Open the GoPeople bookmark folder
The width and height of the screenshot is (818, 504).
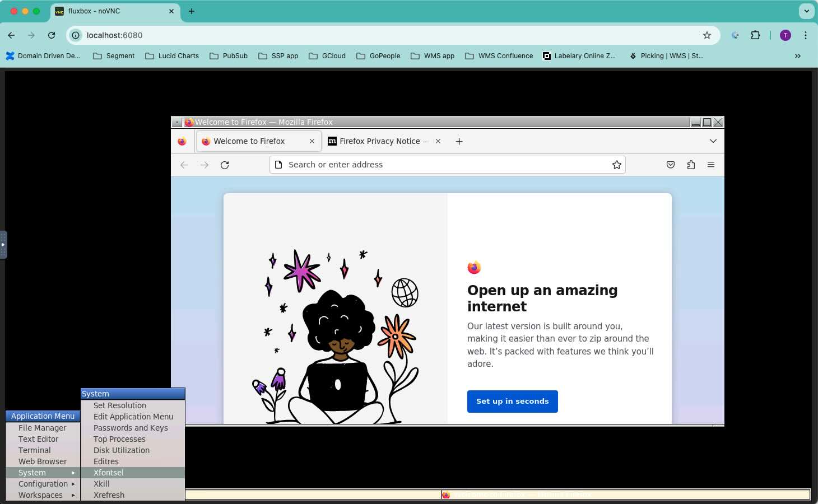tap(378, 56)
